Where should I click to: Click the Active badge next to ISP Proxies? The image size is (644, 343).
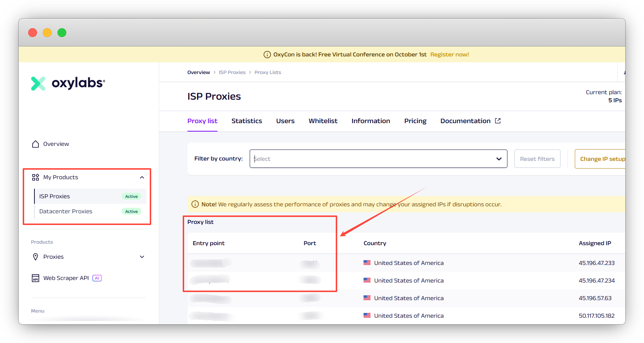131,196
